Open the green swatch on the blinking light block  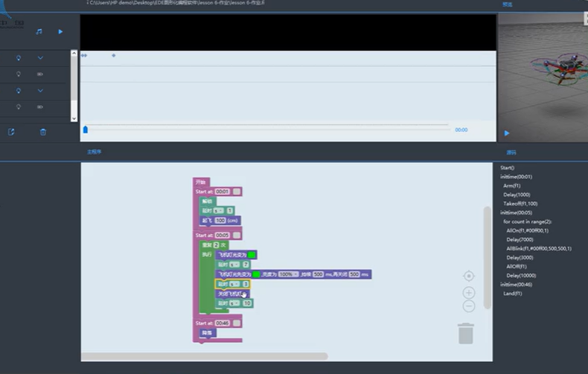(256, 274)
